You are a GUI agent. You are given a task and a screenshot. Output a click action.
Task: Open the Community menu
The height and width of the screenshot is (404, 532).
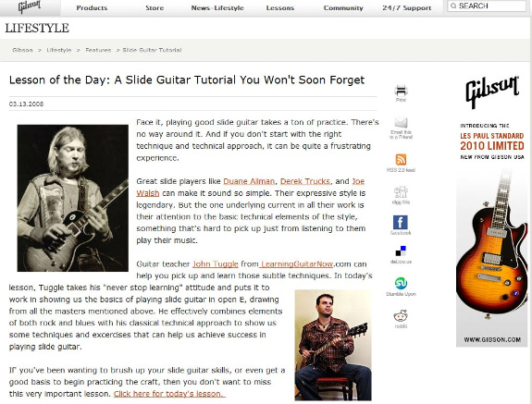343,7
